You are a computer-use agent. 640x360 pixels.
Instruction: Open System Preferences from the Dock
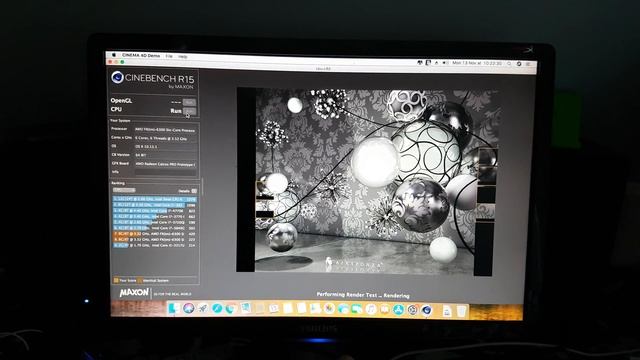click(412, 310)
